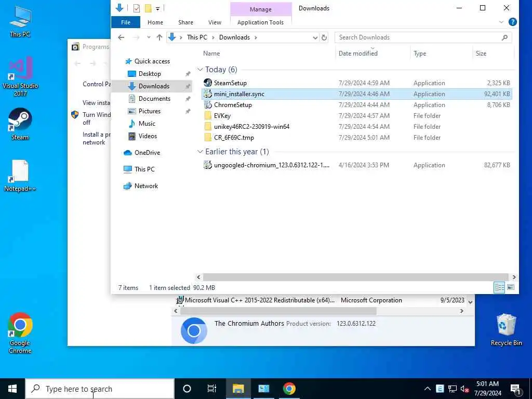Viewport: 532px width, 399px height.
Task: Select the EVKey folder icon
Action: (x=208, y=116)
